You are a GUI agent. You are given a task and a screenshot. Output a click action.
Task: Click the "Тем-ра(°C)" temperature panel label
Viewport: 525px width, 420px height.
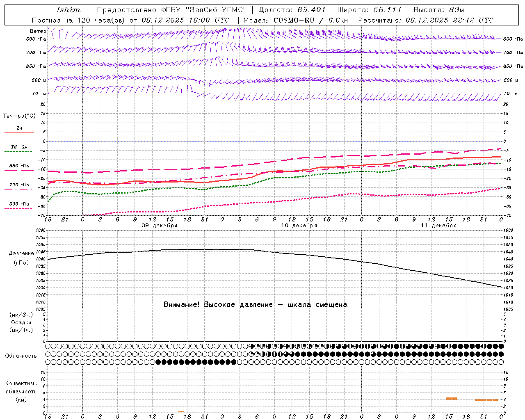19,116
